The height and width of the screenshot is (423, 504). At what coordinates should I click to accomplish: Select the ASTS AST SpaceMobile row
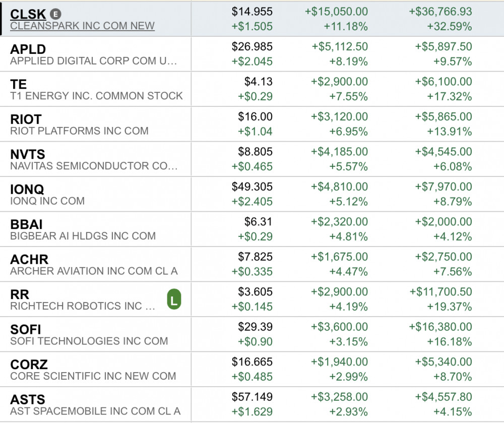pos(96,404)
